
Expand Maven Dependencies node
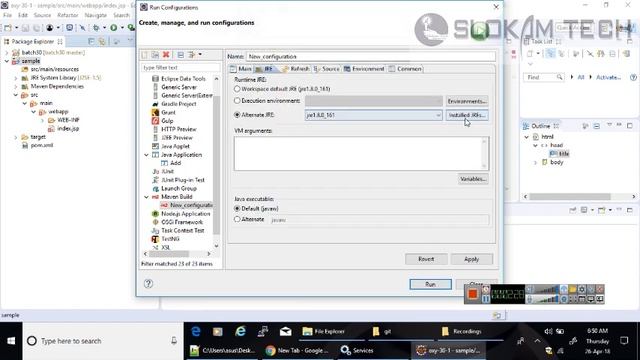(16, 86)
